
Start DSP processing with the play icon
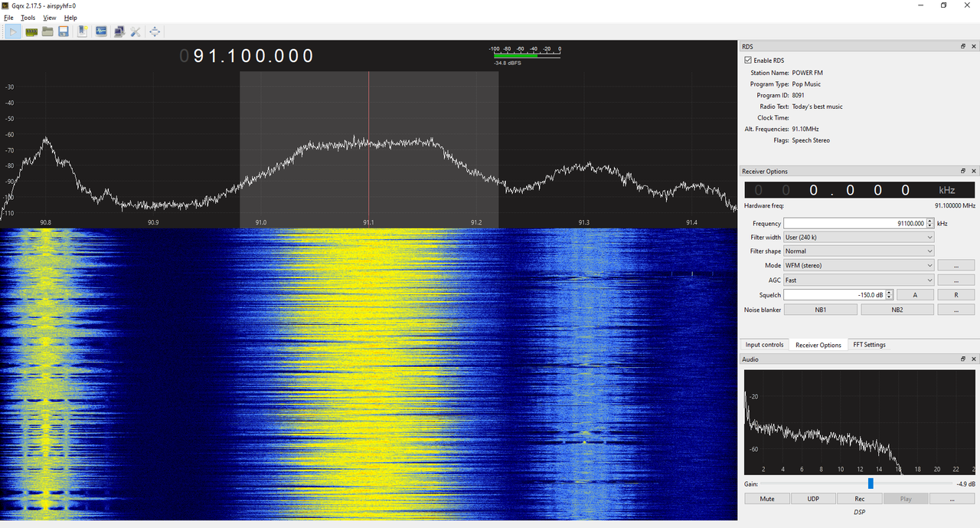tap(14, 31)
